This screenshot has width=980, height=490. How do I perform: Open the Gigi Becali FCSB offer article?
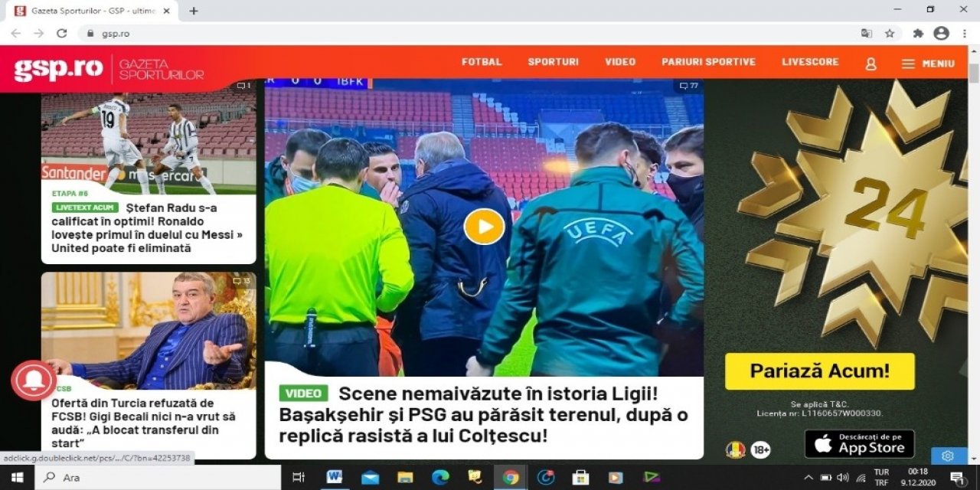[x=143, y=423]
